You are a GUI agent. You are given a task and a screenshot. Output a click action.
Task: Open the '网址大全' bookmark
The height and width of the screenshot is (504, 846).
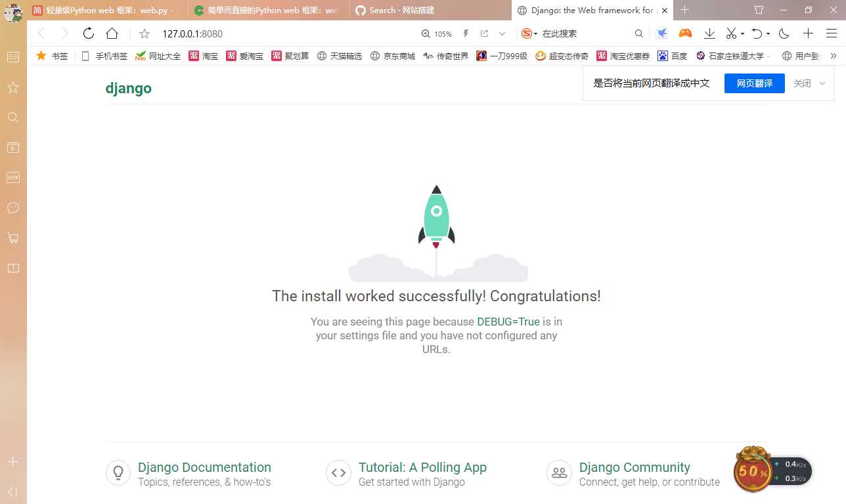[x=158, y=56]
